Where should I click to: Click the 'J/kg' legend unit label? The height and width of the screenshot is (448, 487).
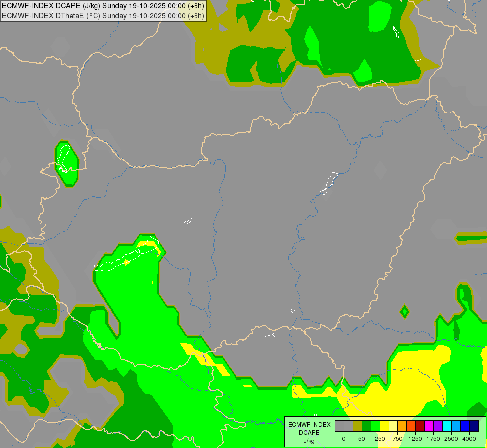[309, 441]
